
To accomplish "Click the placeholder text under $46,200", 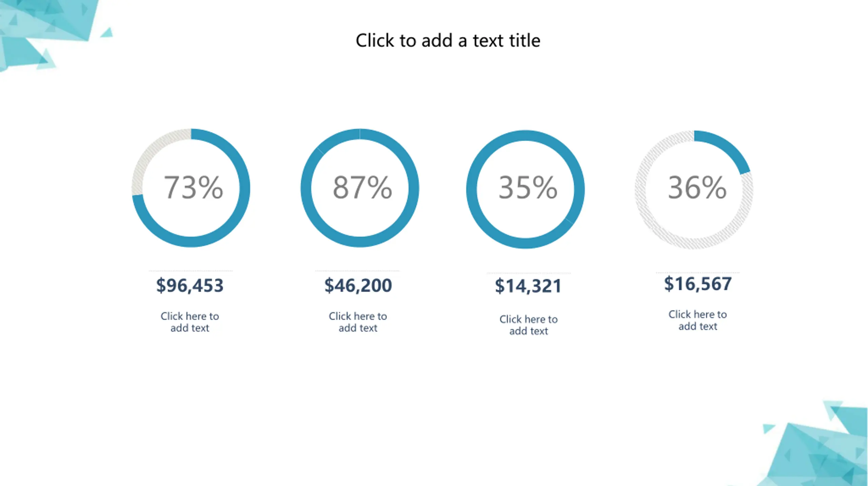I will (358, 322).
